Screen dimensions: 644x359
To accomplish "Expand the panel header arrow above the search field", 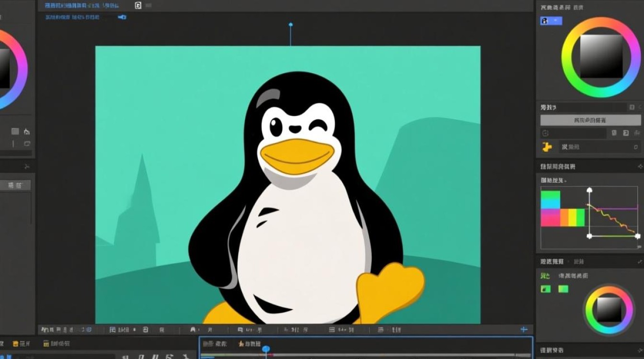I will 640,107.
